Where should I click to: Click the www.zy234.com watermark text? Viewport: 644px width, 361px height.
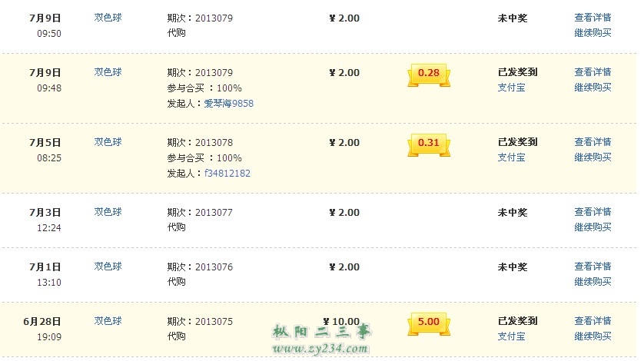tap(320, 349)
